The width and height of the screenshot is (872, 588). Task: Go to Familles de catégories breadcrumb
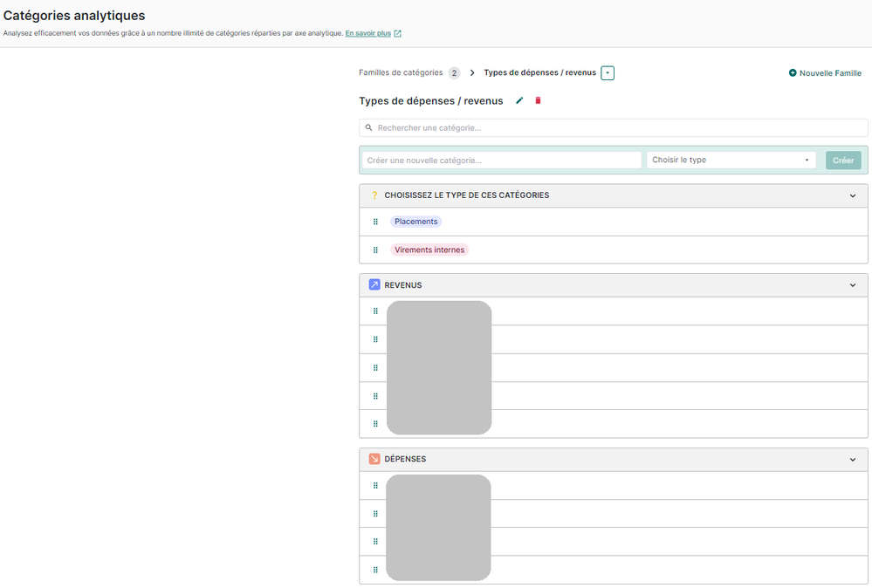click(401, 73)
